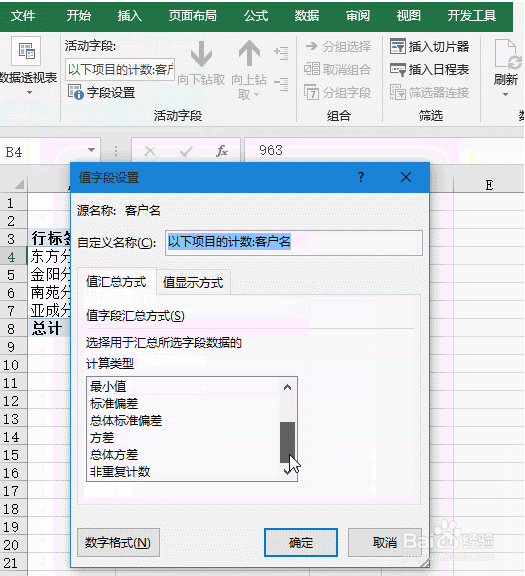Viewport: 525px width, 576px height.
Task: Select 最小值 in the calculation list
Action: [x=183, y=386]
